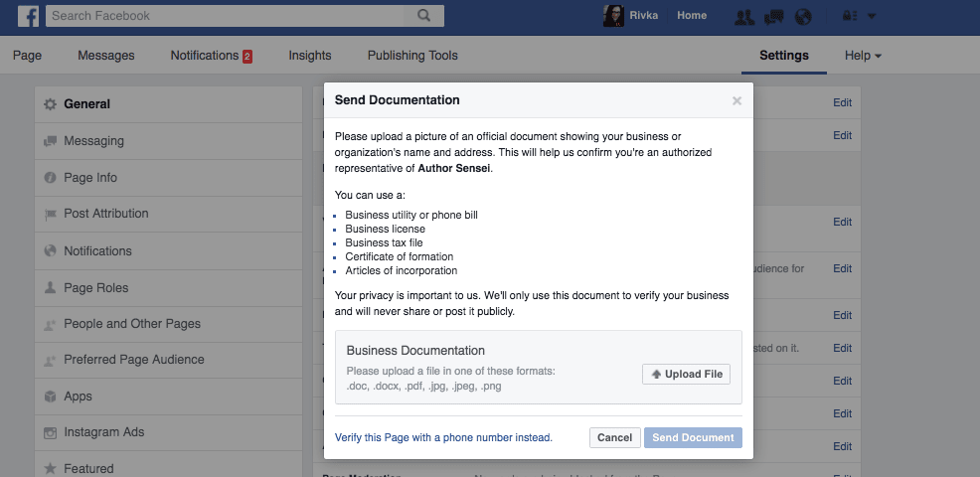Click 'Business license' list item
Image resolution: width=980 pixels, height=477 pixels.
click(385, 229)
